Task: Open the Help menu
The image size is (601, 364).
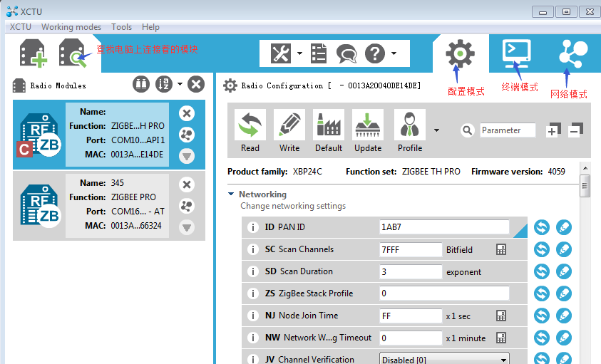Action: (x=150, y=27)
